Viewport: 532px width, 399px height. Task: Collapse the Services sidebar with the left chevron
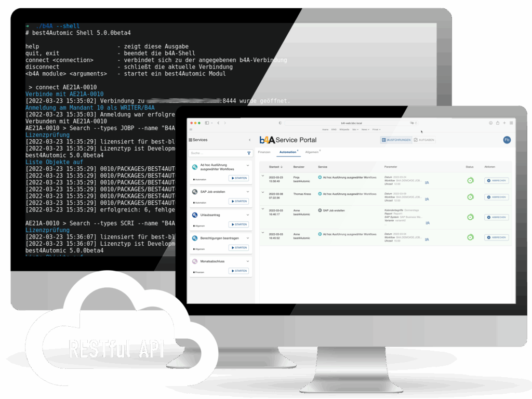[x=250, y=140]
